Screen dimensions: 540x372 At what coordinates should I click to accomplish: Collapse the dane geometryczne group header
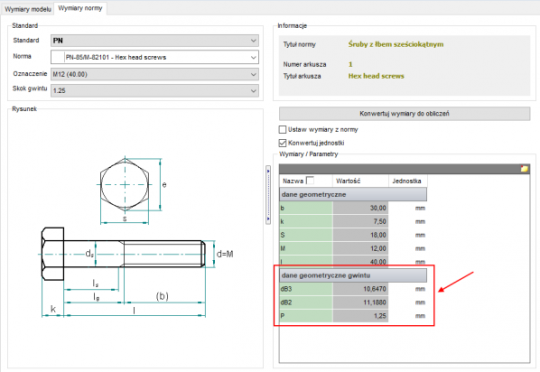pyautogui.click(x=353, y=195)
